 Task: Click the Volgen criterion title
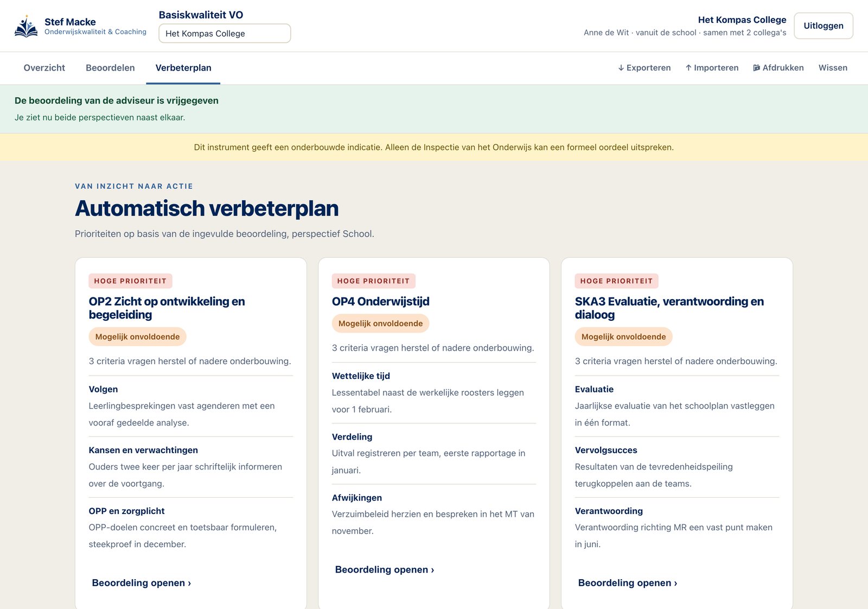pyautogui.click(x=103, y=389)
